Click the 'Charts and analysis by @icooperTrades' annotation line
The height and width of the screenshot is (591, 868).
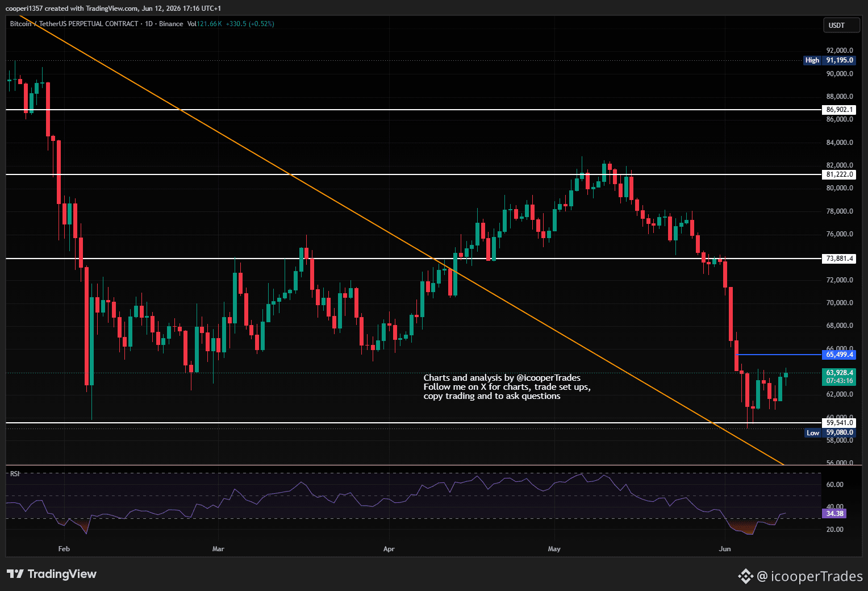pos(502,378)
